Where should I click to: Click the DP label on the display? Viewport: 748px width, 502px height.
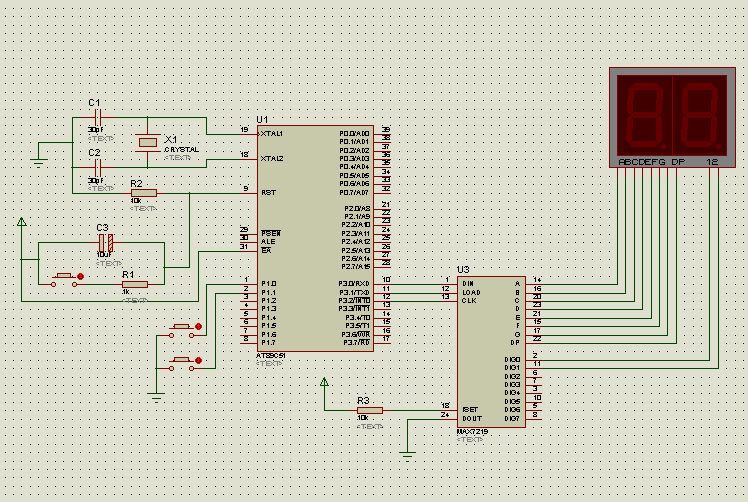[678, 162]
